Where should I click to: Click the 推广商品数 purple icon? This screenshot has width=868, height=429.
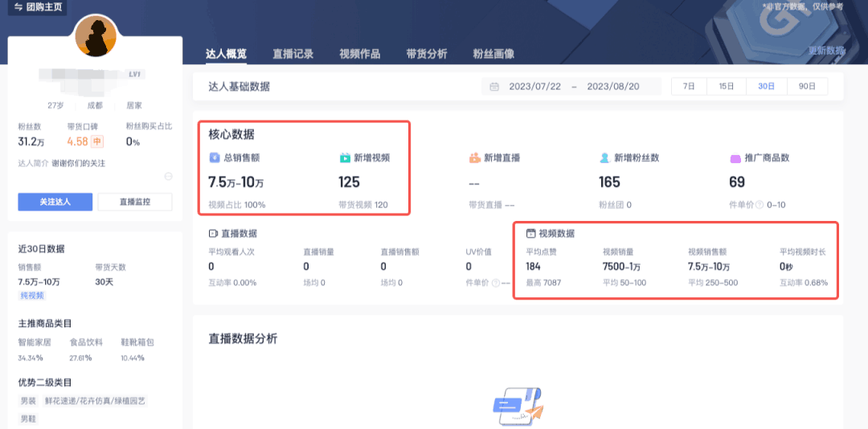coord(735,158)
